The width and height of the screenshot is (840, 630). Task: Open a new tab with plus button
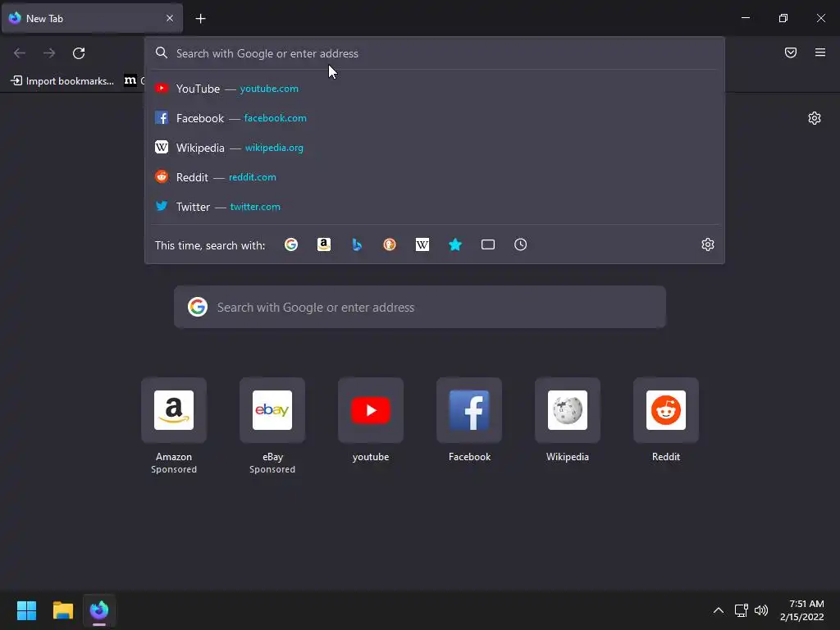200,19
